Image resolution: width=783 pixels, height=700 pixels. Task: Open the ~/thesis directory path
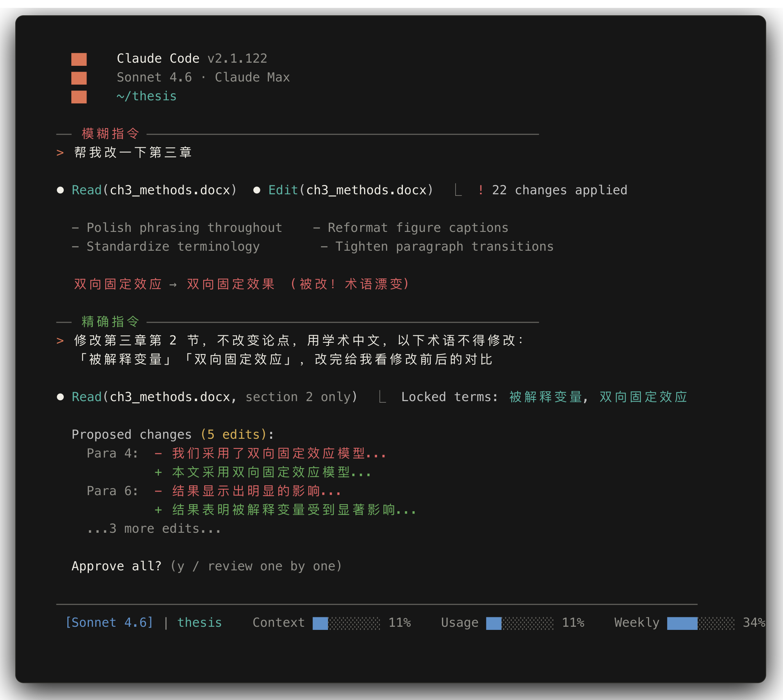(x=146, y=96)
